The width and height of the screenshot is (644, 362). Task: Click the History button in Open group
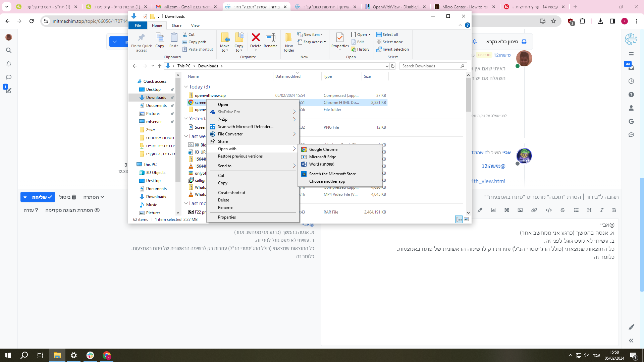pyautogui.click(x=360, y=49)
